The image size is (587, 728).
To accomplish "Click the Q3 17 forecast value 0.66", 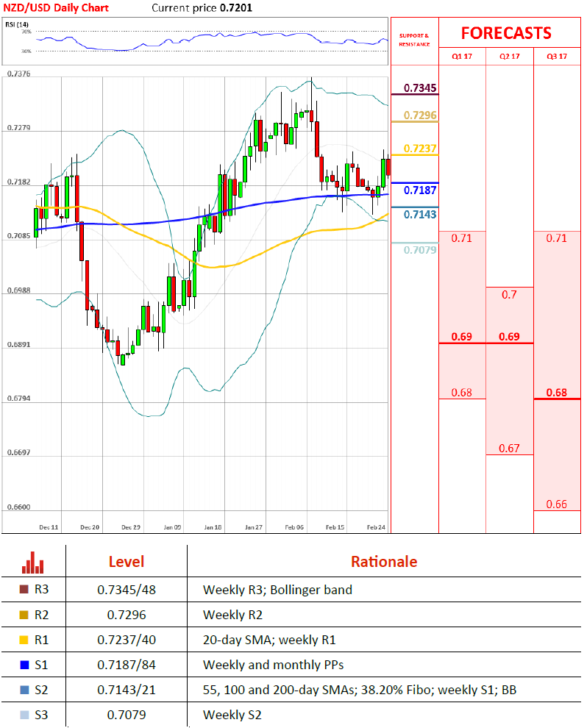I will click(x=557, y=504).
